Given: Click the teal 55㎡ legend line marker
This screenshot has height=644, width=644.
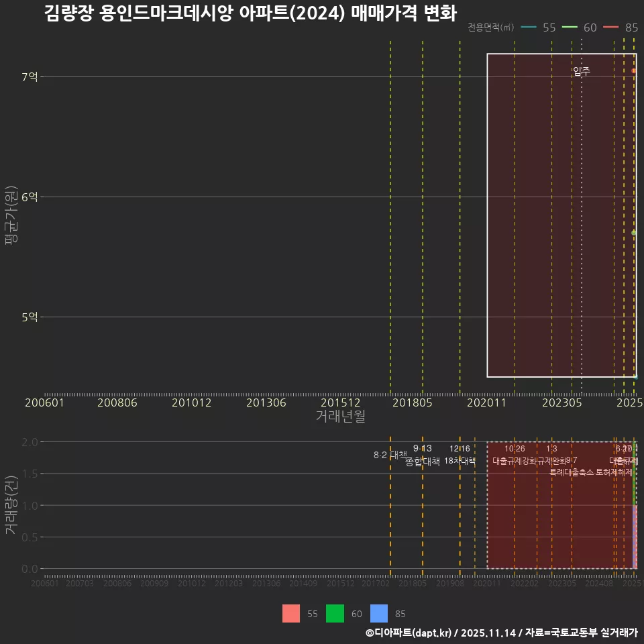Looking at the screenshot, I should click(x=529, y=28).
